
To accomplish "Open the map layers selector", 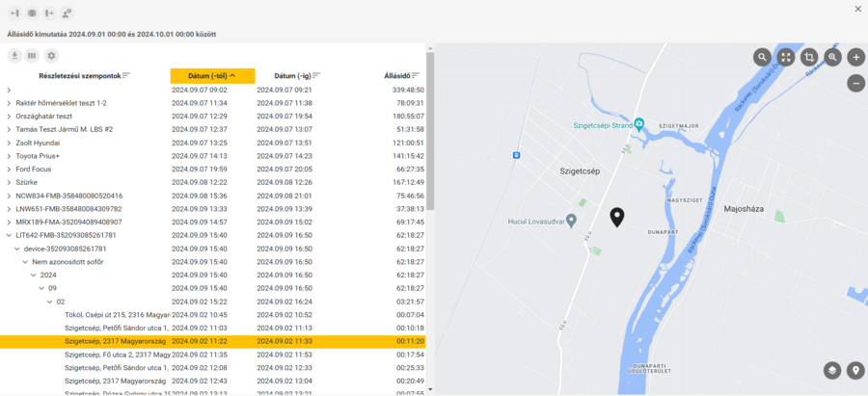I will tap(832, 370).
